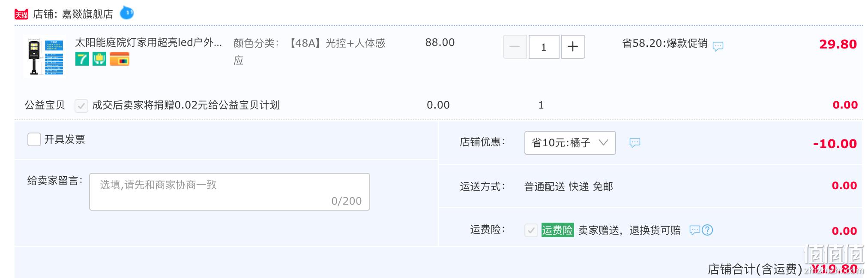Click the message to seller text field
Image resolution: width=868 pixels, height=278 pixels.
click(x=230, y=192)
